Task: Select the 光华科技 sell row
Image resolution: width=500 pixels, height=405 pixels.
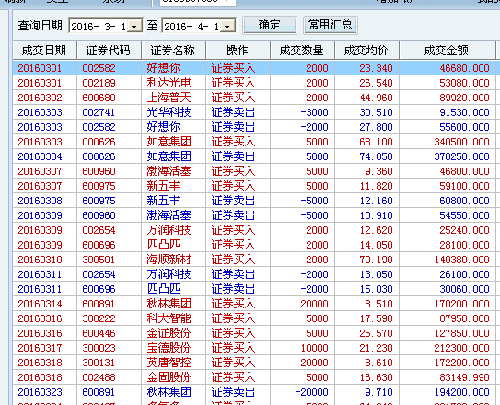Action: point(254,112)
